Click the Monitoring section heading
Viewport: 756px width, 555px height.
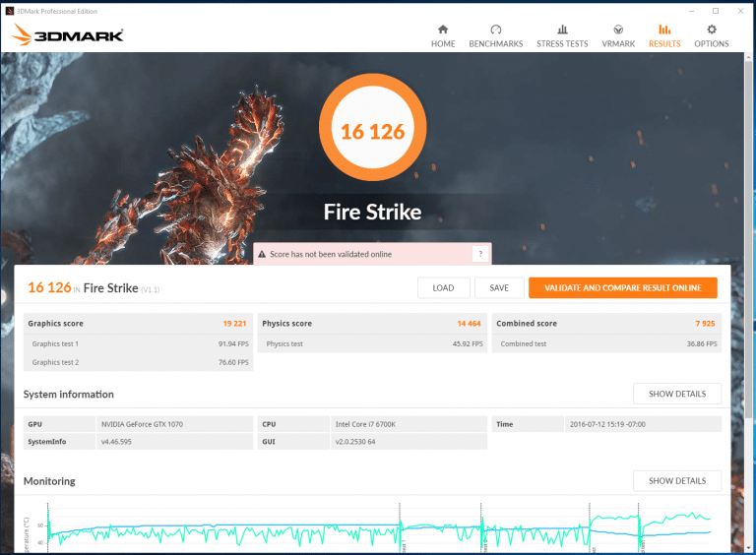[49, 481]
